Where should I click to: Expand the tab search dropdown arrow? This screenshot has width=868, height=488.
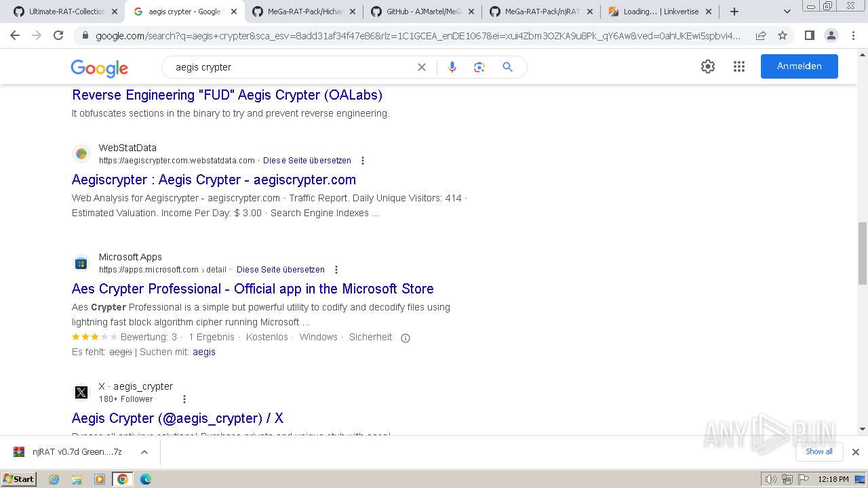point(787,12)
